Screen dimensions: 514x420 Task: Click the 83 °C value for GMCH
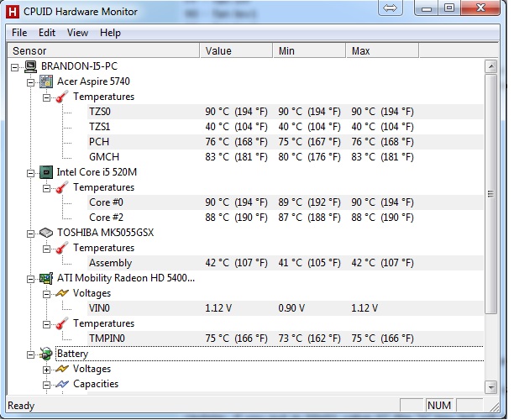coord(236,157)
